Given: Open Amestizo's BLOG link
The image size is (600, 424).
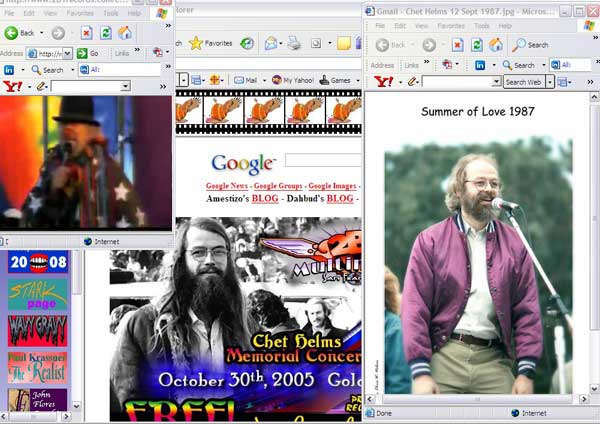Looking at the screenshot, I should 265,199.
